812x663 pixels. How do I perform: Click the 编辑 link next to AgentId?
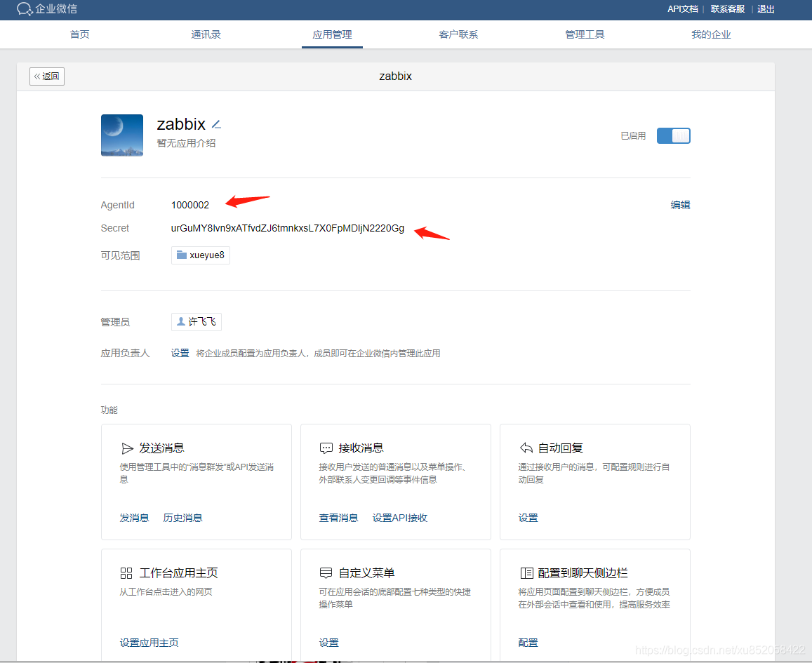click(681, 205)
